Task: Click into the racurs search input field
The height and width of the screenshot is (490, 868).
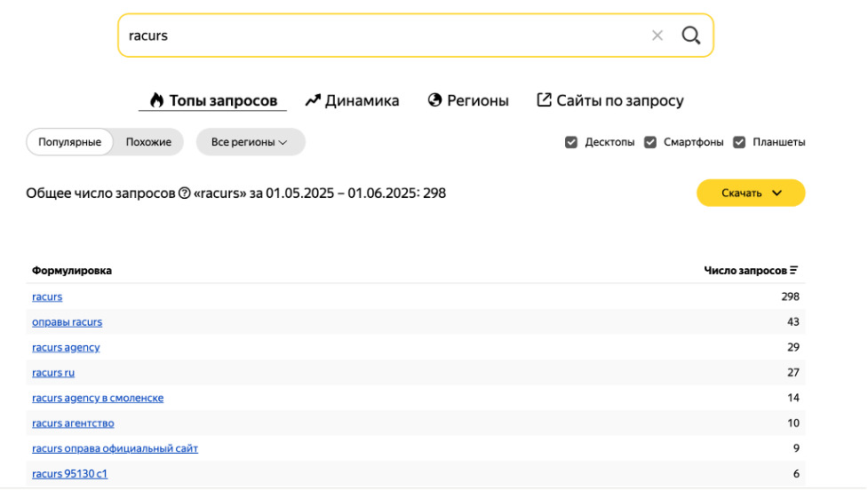Action: point(382,36)
